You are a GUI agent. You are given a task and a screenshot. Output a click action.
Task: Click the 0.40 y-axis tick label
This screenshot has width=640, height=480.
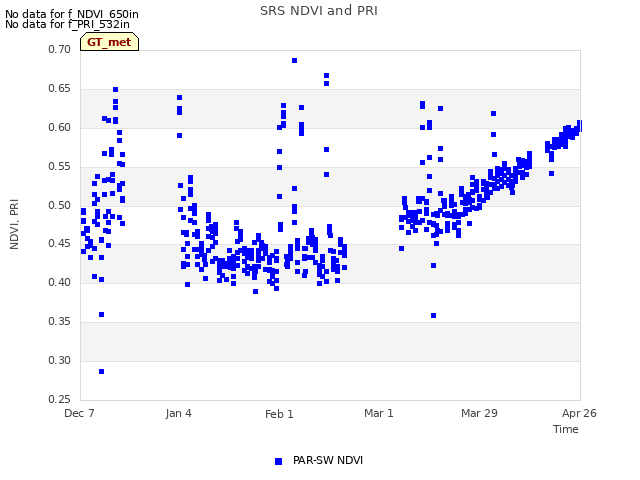click(59, 282)
